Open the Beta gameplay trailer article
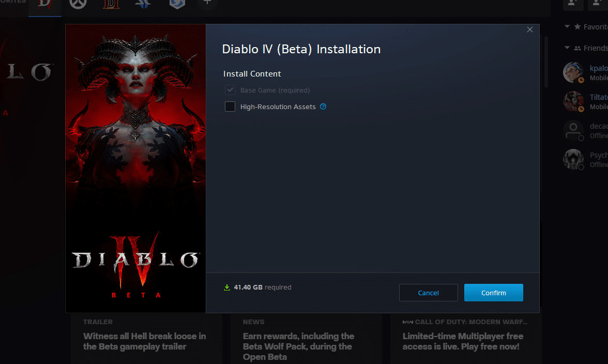Screen dimensions: 608x364 (x=145, y=341)
